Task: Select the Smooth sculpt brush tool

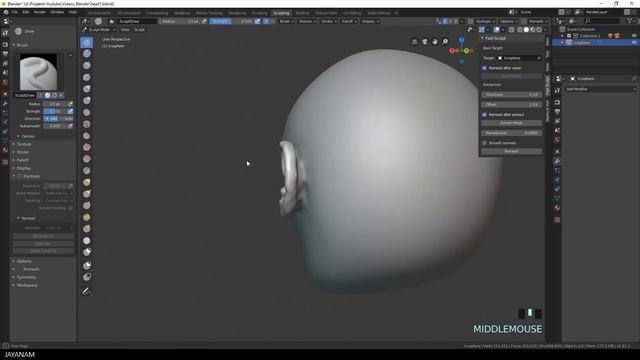Action: click(x=87, y=124)
